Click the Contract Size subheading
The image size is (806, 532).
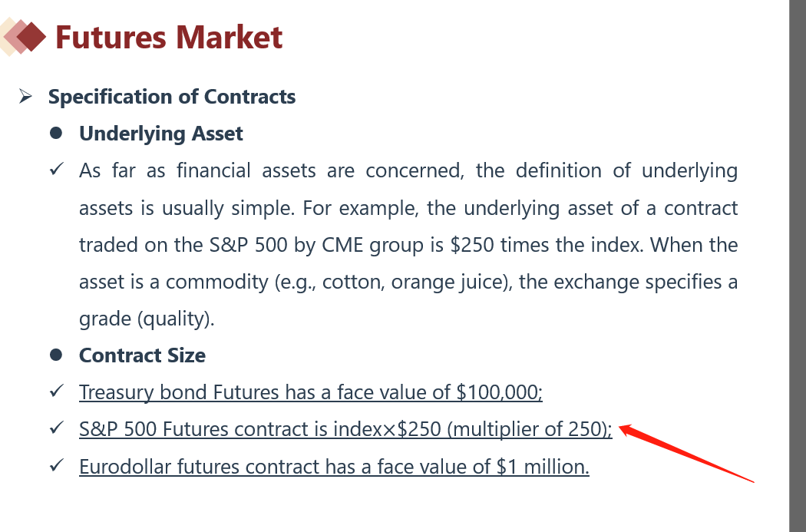pyautogui.click(x=142, y=355)
